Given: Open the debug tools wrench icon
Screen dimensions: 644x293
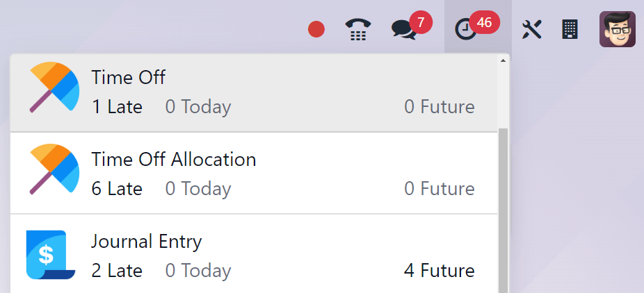Looking at the screenshot, I should [532, 29].
